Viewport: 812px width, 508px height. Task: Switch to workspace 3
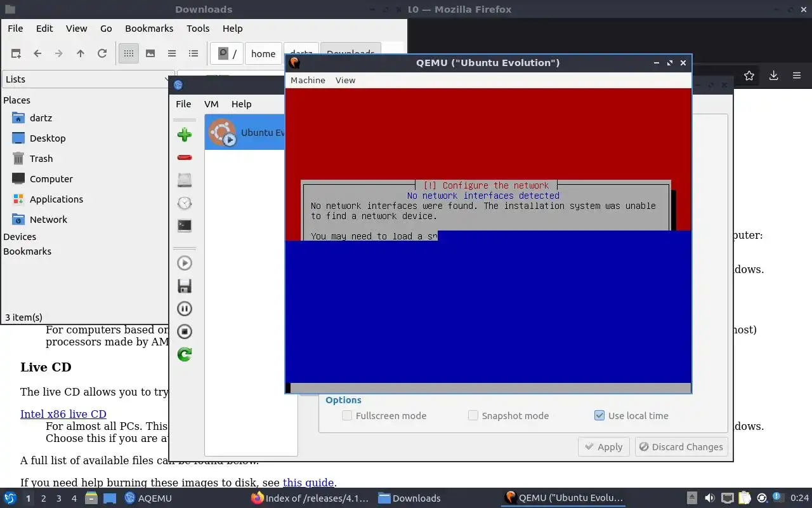pos(59,498)
